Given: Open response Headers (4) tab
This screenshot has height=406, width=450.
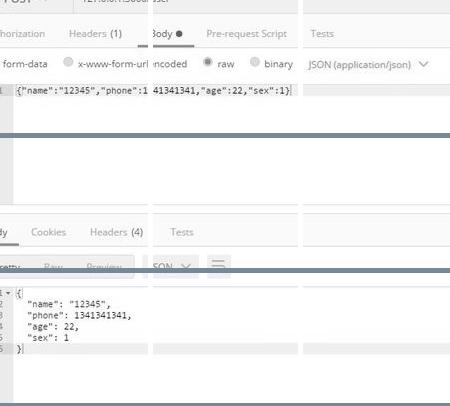Looking at the screenshot, I should tap(117, 232).
